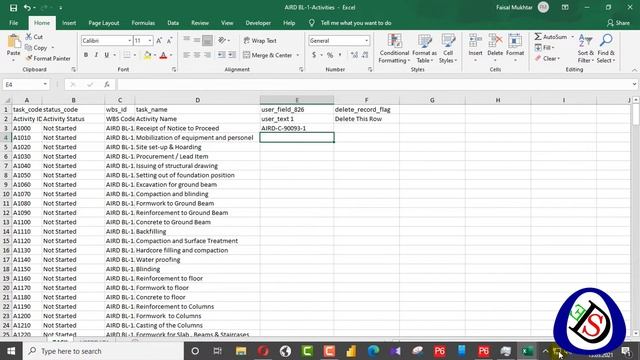The height and width of the screenshot is (360, 640).
Task: Open Sort & Filter options
Action: coord(586,49)
